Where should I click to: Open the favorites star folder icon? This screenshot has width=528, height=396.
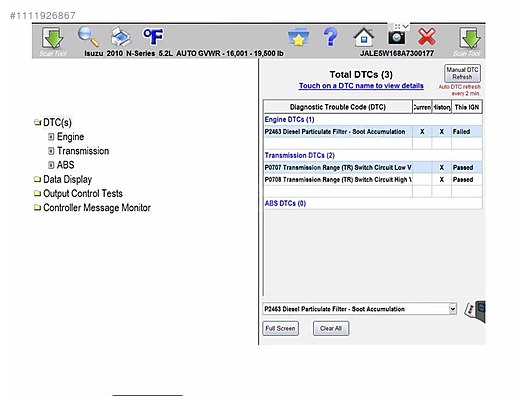point(299,37)
